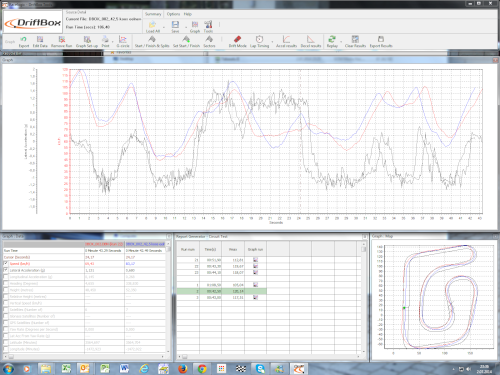Uncheck the Lateral Acceleration checkbox
Screen dimensions: 500x375
click(x=6, y=270)
